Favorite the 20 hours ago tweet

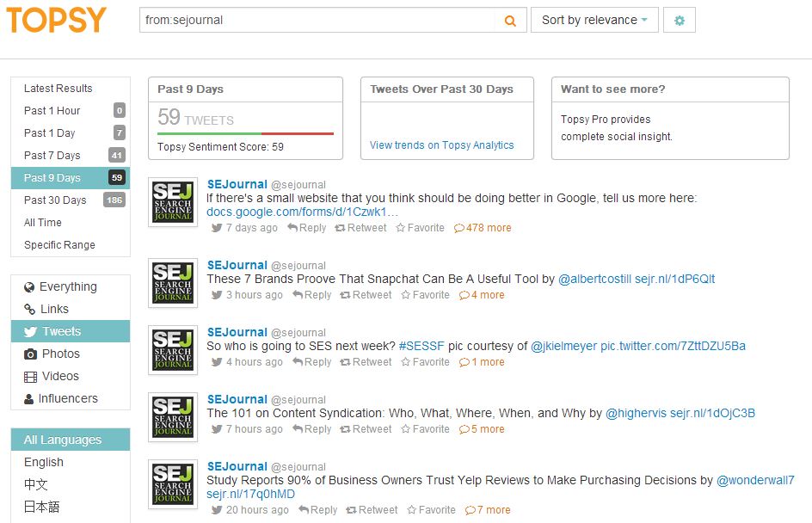432,510
